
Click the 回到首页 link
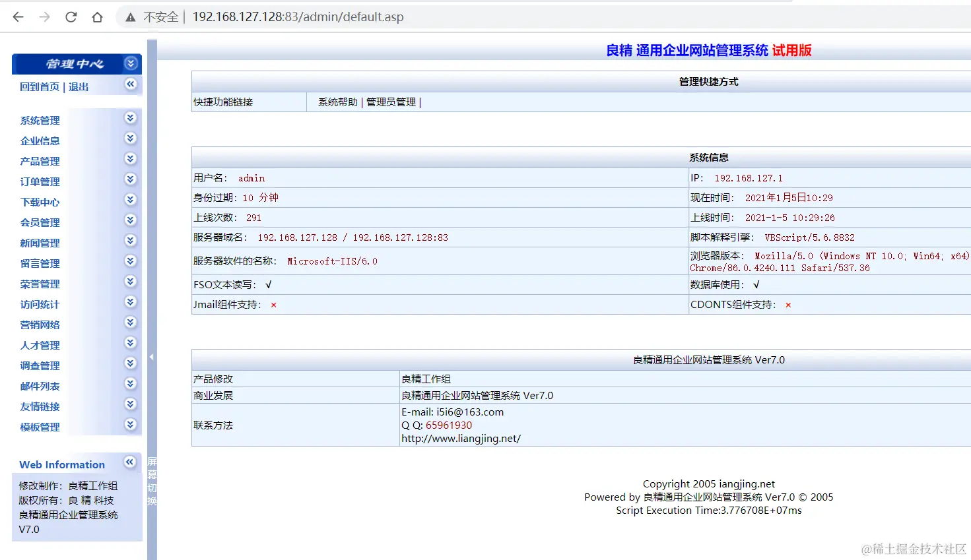pyautogui.click(x=40, y=87)
